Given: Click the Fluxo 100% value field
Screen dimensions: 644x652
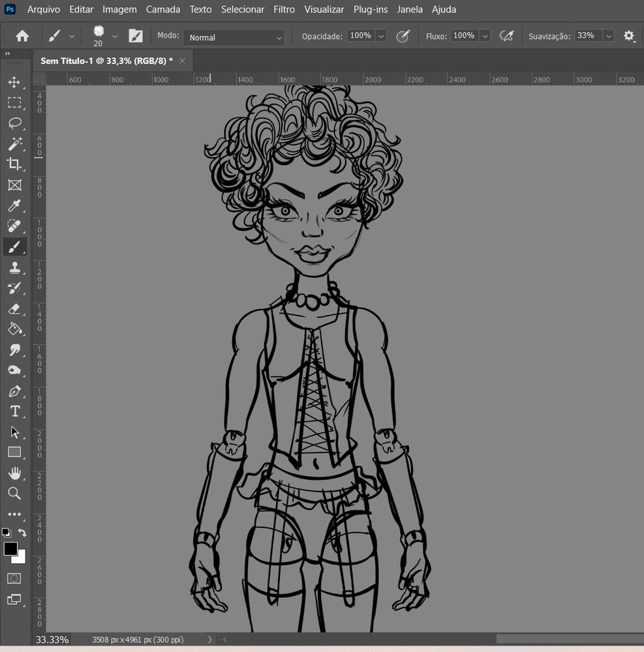Looking at the screenshot, I should pyautogui.click(x=464, y=36).
